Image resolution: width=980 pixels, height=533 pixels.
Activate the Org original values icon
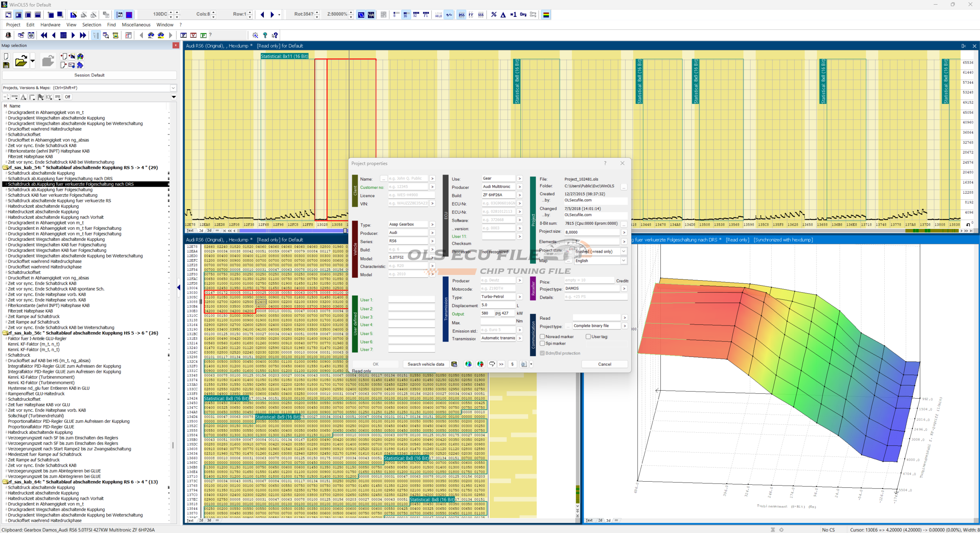point(523,15)
